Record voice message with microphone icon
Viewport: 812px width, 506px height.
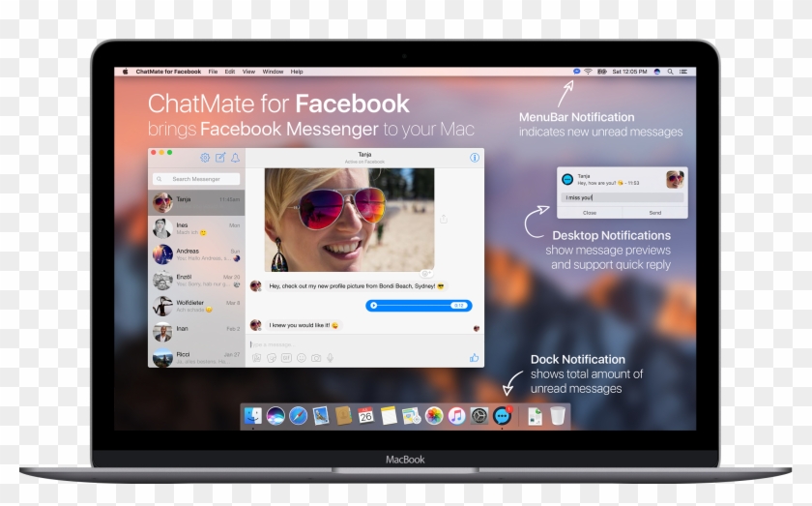330,358
